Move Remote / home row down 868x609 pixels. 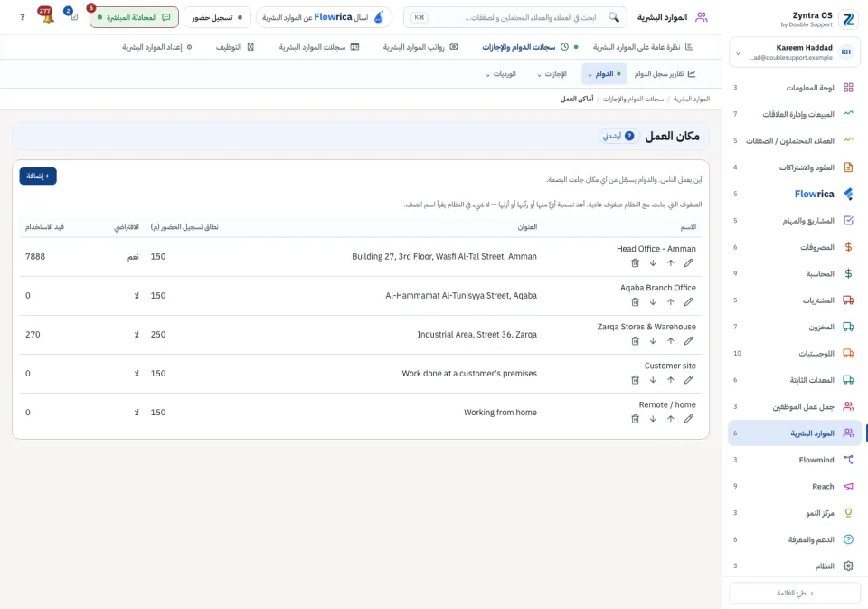pos(653,419)
